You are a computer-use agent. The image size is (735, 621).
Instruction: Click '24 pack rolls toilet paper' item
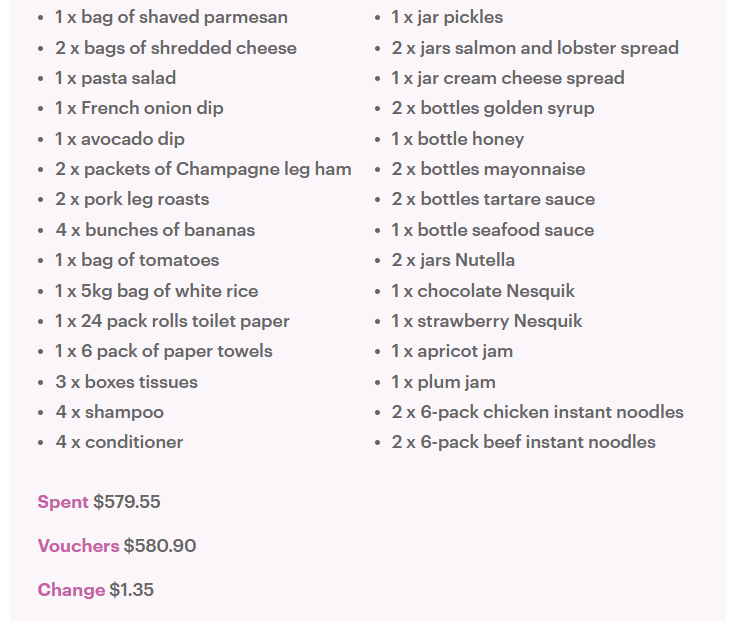(172, 321)
